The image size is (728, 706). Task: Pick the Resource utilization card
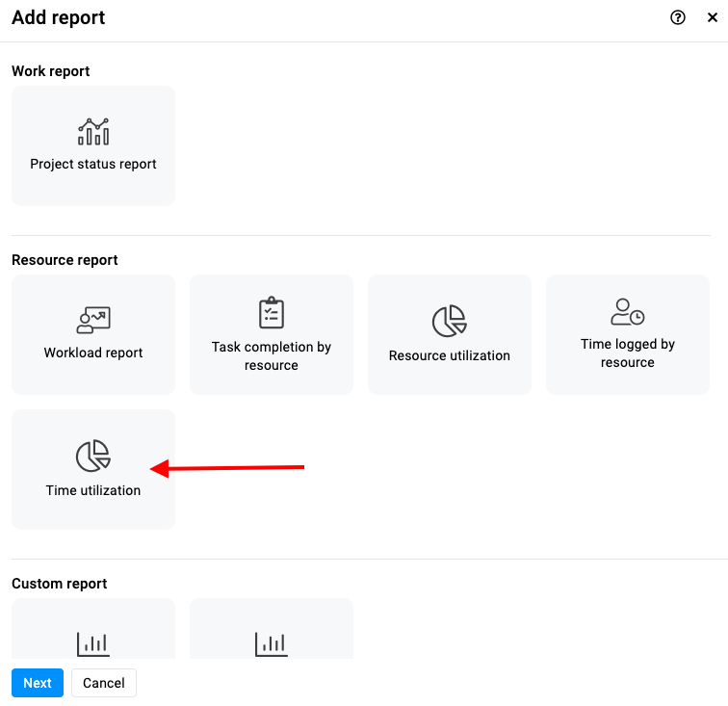point(450,334)
